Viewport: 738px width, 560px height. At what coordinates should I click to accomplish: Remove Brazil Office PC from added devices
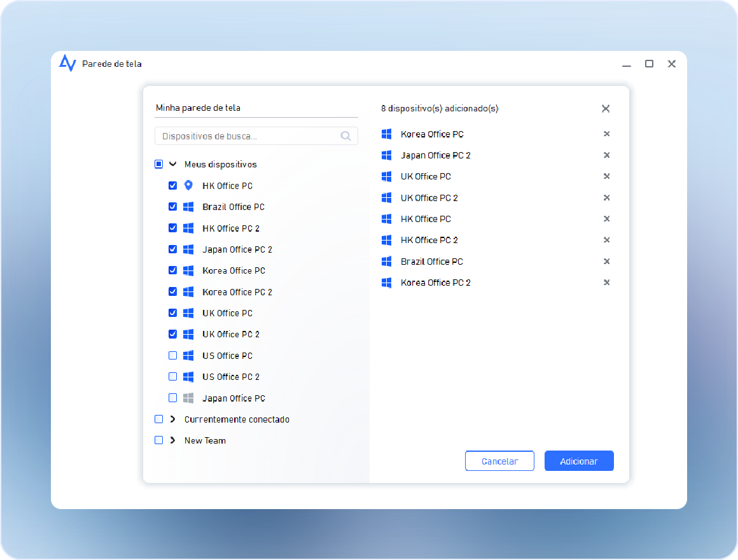click(x=606, y=262)
